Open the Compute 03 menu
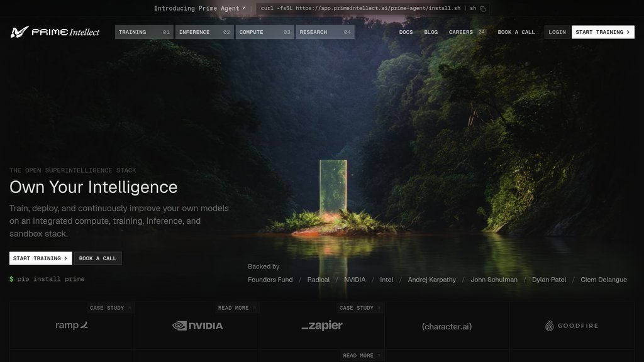This screenshot has width=644, height=362. [265, 32]
